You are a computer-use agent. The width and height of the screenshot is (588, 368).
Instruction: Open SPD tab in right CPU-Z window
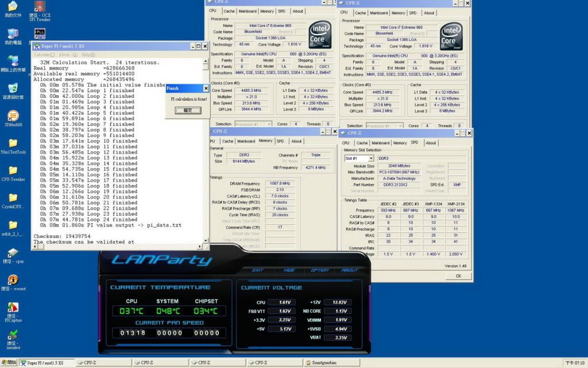point(413,13)
